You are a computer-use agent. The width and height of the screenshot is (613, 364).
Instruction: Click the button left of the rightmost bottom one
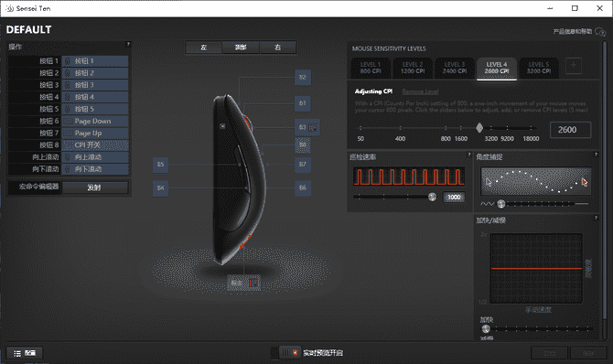549,353
